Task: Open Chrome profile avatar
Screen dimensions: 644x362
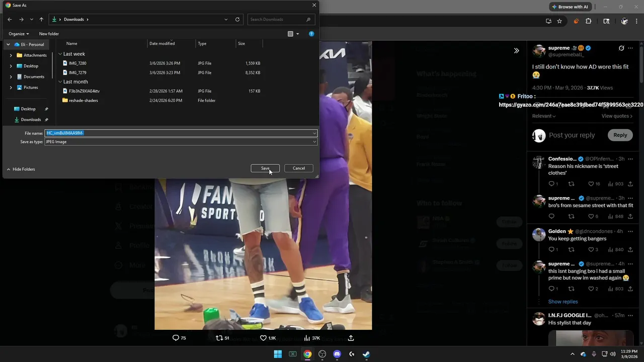Action: coord(624,21)
